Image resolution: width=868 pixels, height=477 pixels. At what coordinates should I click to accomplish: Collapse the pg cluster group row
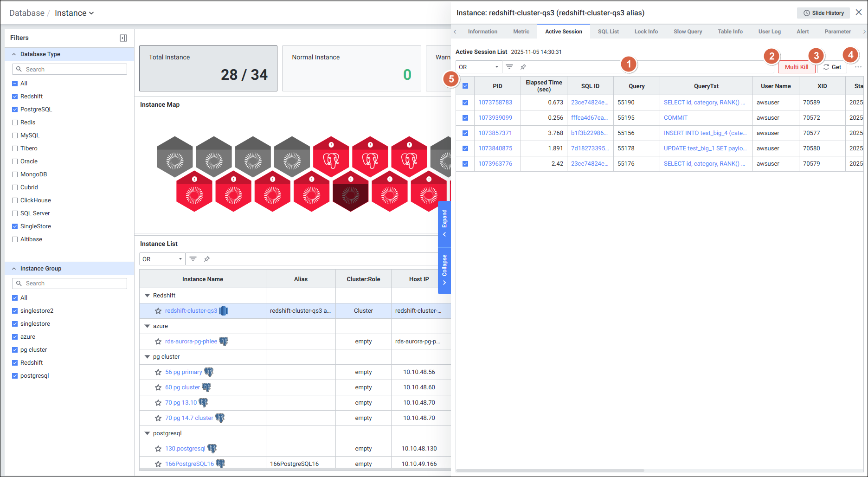(x=148, y=357)
